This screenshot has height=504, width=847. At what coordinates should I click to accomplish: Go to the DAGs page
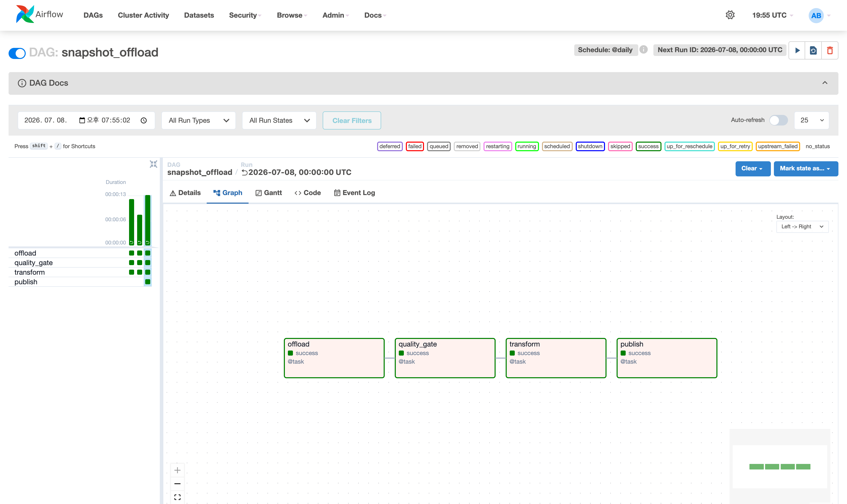93,15
